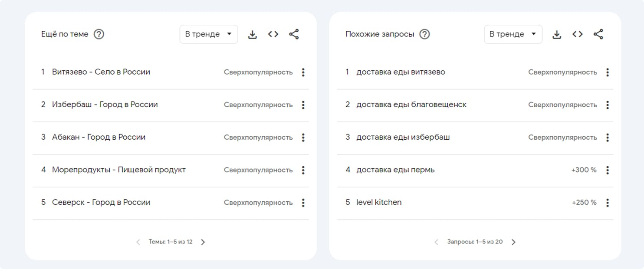This screenshot has height=269, width=644.
Task: Click the Запросы: 1–5 из 20 label
Action: pyautogui.click(x=475, y=242)
